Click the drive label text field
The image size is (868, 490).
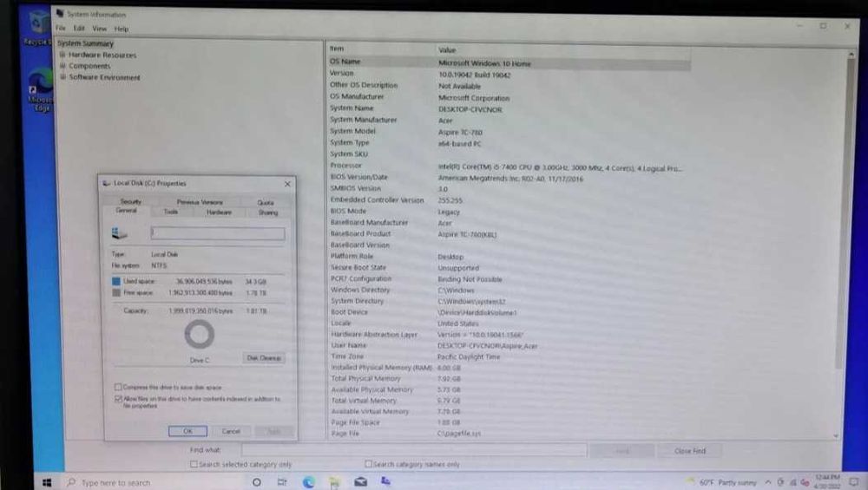tap(218, 233)
